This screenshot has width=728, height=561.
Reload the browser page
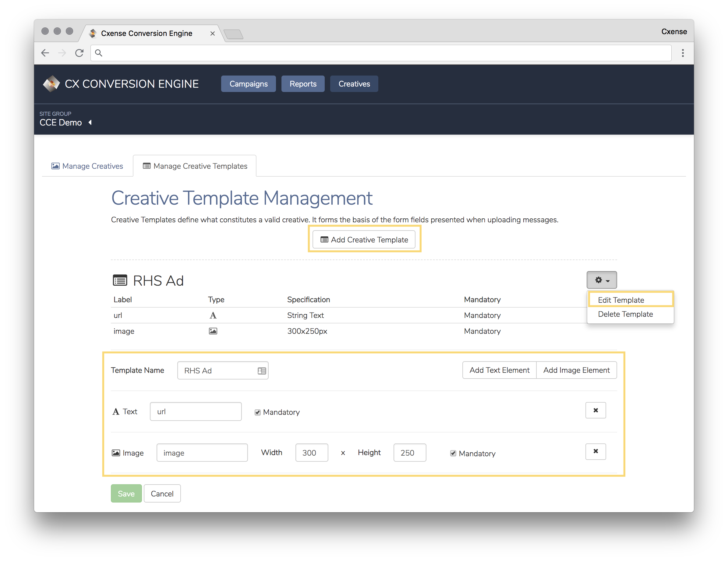pos(79,53)
